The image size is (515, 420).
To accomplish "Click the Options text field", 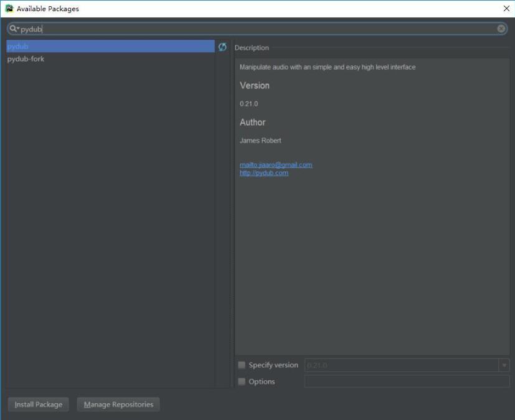I will click(x=407, y=381).
